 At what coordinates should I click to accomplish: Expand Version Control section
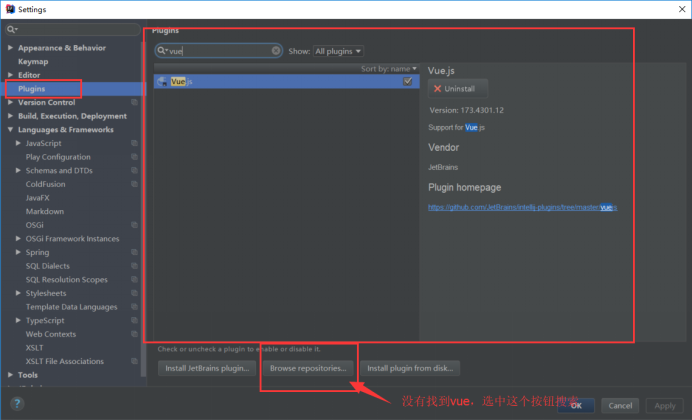pyautogui.click(x=10, y=102)
